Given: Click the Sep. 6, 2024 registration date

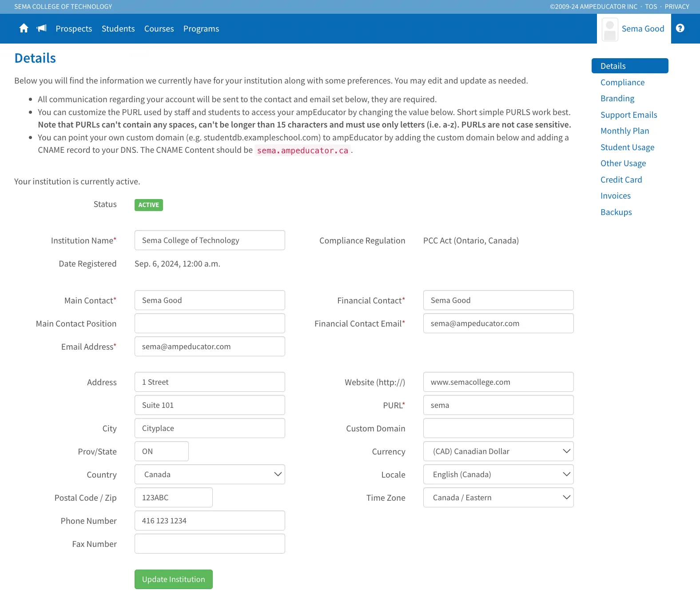Looking at the screenshot, I should coord(177,263).
